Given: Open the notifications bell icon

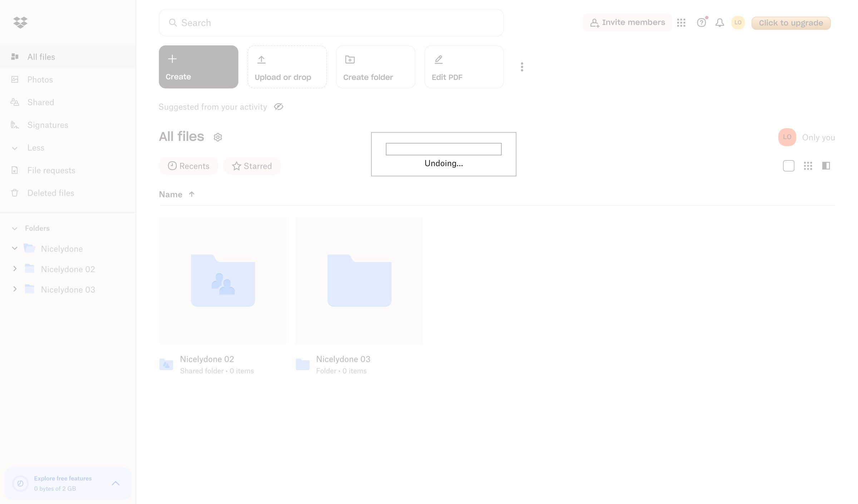Looking at the screenshot, I should [x=720, y=23].
